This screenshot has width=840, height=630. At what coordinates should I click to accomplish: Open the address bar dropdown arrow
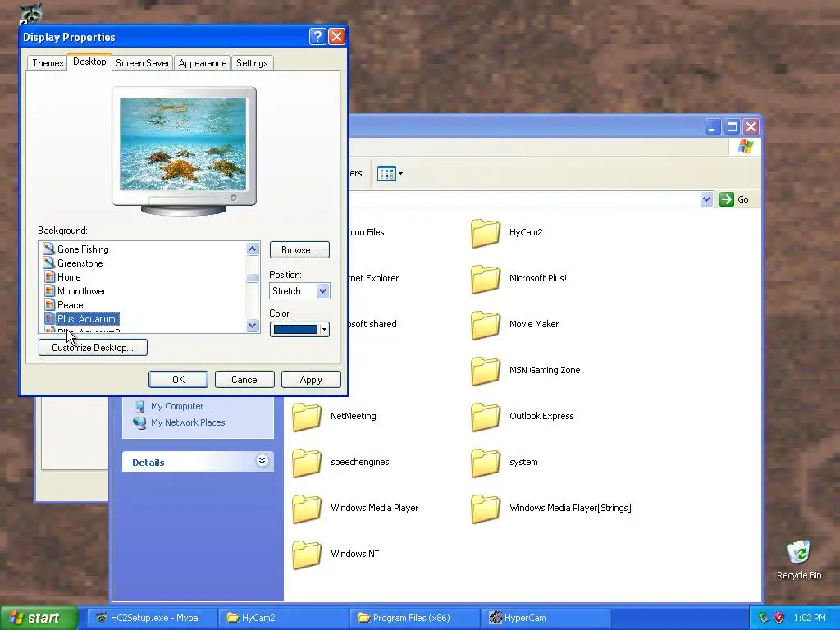[706, 199]
